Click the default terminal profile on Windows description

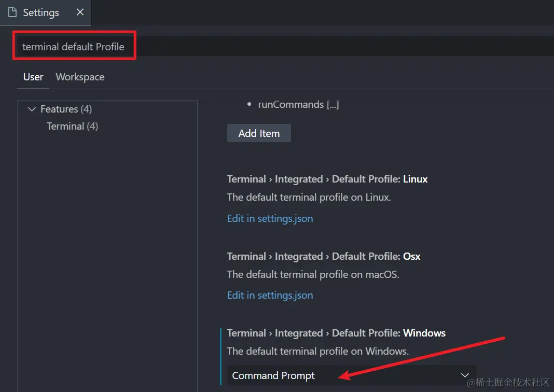point(319,351)
